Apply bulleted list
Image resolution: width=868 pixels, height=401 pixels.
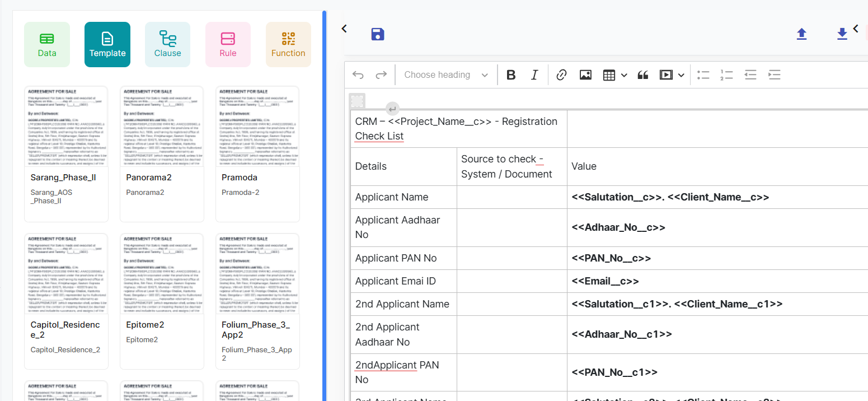(x=703, y=75)
